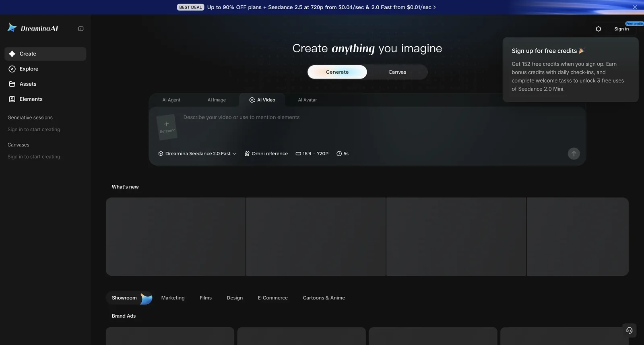This screenshot has height=345, width=644.
Task: Select the Design category tab
Action: [x=235, y=298]
